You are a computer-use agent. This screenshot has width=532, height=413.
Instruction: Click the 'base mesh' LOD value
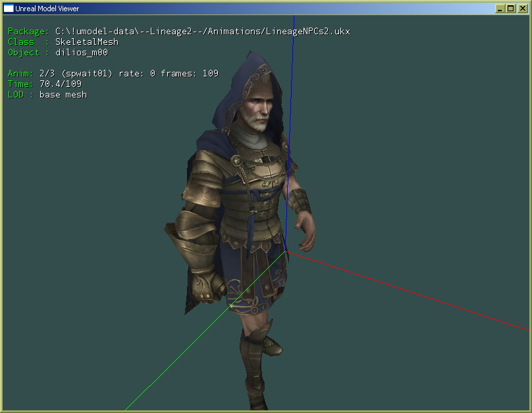[x=63, y=95]
